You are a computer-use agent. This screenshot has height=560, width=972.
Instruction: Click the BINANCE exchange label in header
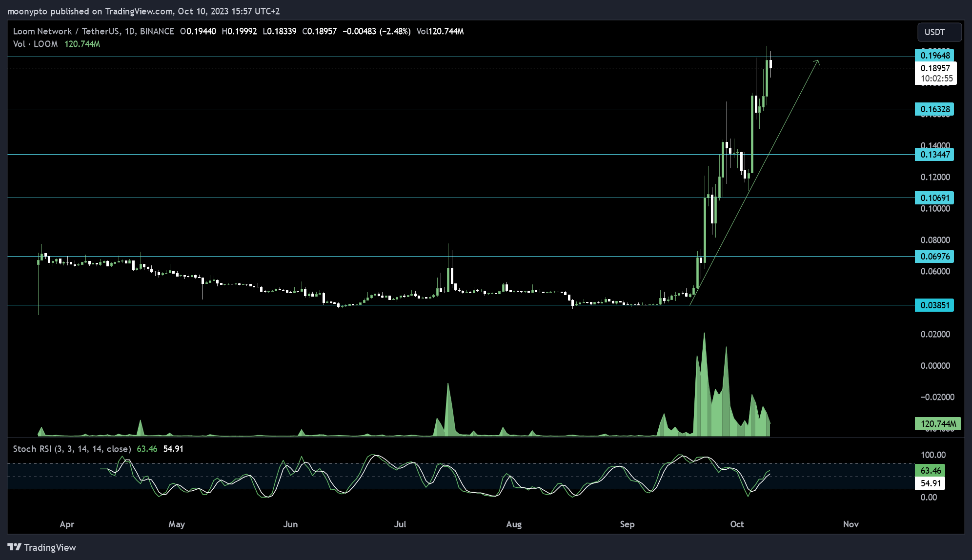157,31
